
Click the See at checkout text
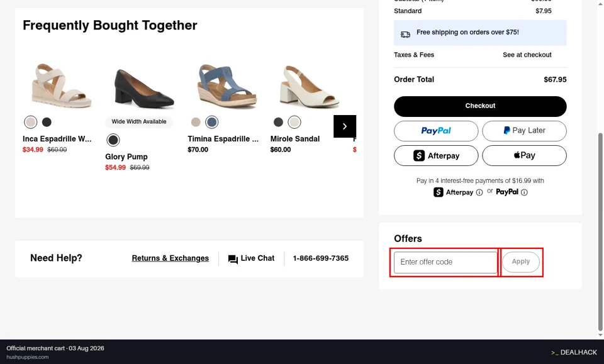click(527, 55)
